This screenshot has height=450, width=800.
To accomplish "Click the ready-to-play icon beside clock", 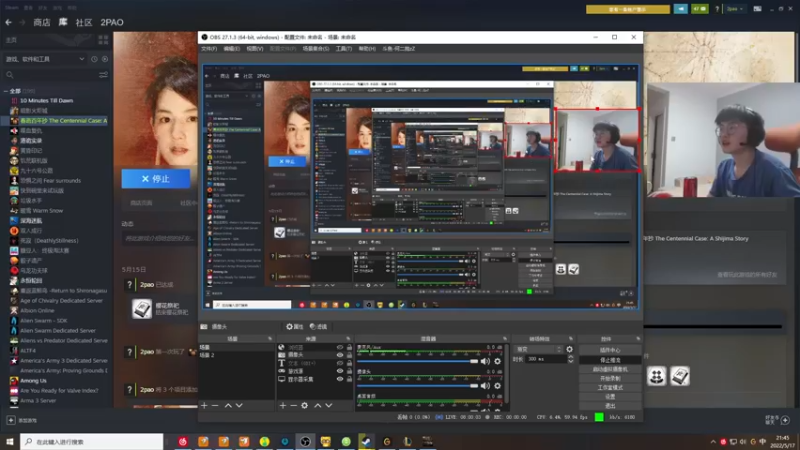I will pos(105,59).
